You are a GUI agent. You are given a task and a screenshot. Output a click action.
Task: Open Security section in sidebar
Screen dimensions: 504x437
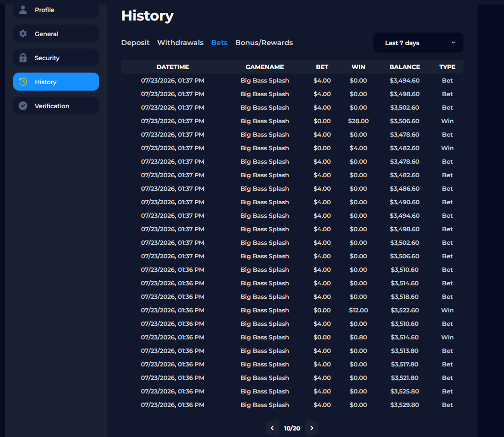(x=56, y=58)
